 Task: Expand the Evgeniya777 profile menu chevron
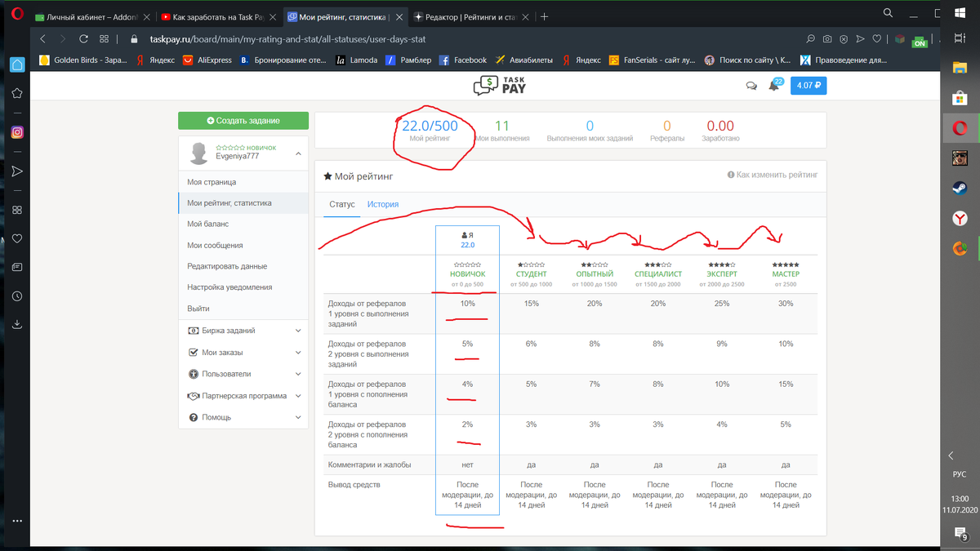pos(298,153)
